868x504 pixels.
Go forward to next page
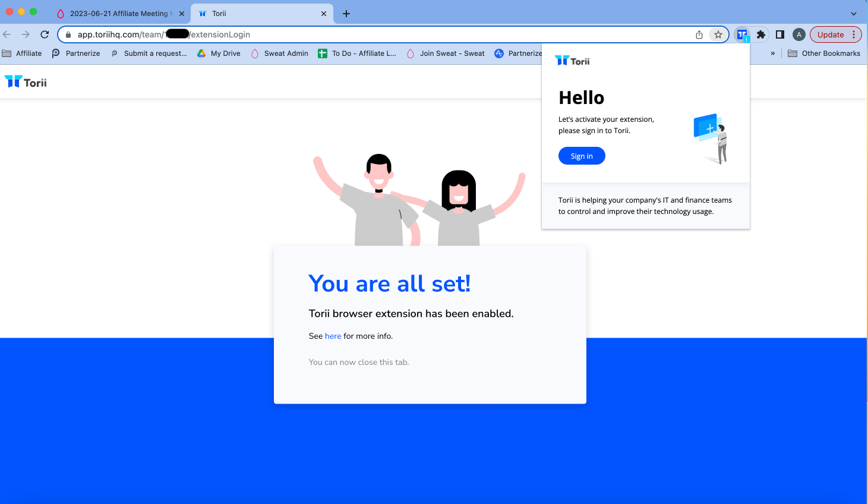26,34
